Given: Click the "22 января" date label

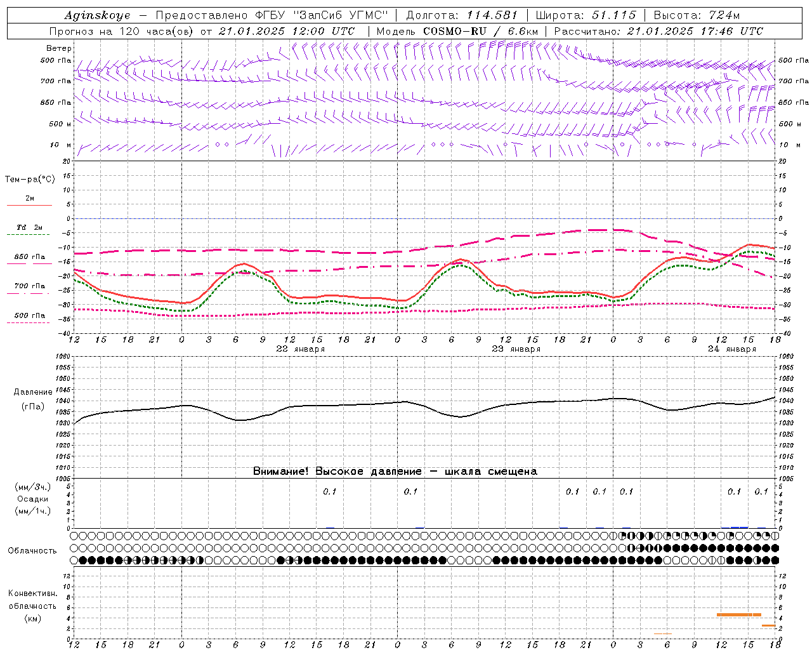Looking at the screenshot, I should 301,349.
